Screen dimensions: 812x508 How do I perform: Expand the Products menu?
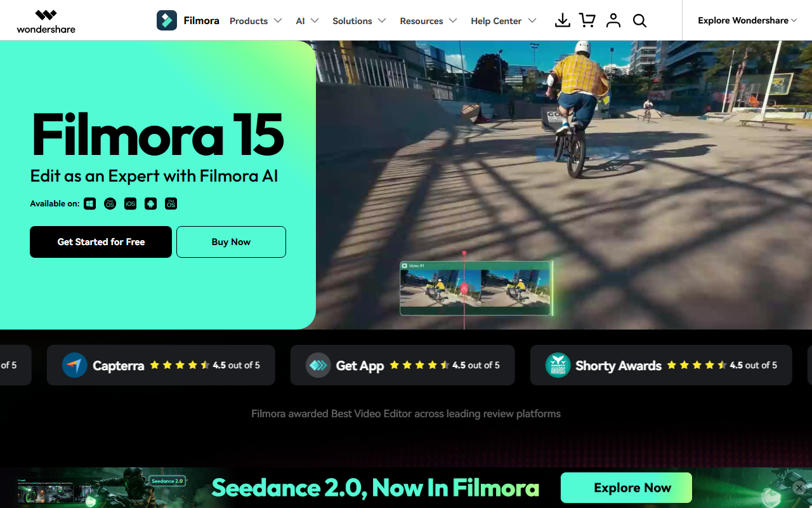click(256, 21)
